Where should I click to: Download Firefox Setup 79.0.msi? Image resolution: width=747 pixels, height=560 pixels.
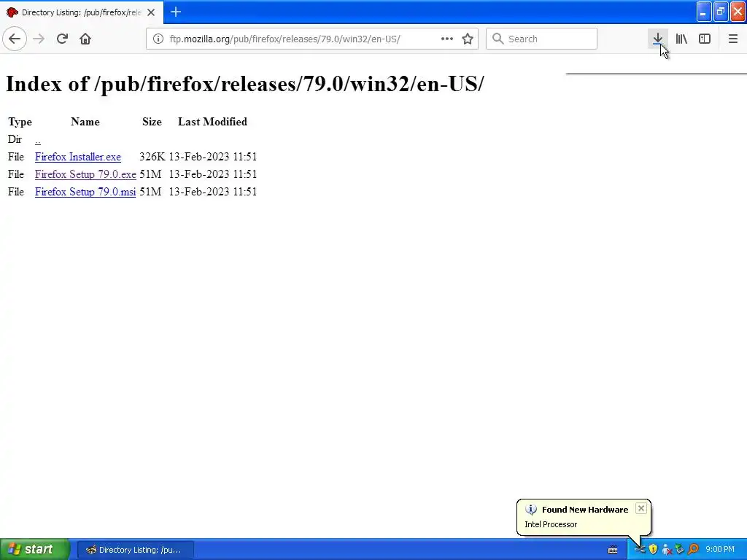[85, 192]
